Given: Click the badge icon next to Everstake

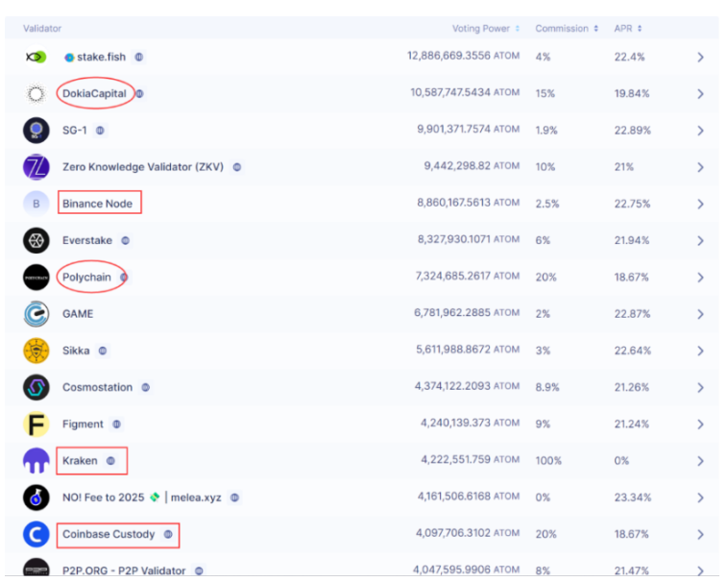Looking at the screenshot, I should tap(126, 240).
